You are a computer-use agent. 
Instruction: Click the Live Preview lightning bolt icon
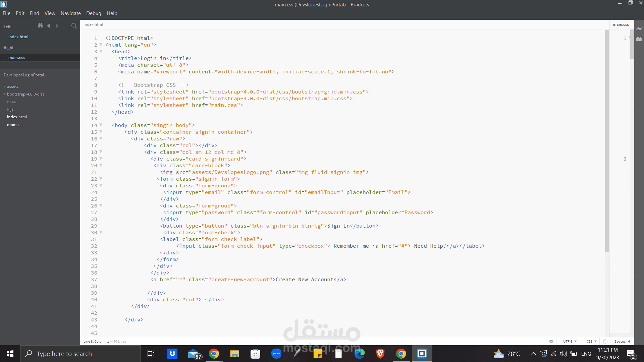pos(639,29)
